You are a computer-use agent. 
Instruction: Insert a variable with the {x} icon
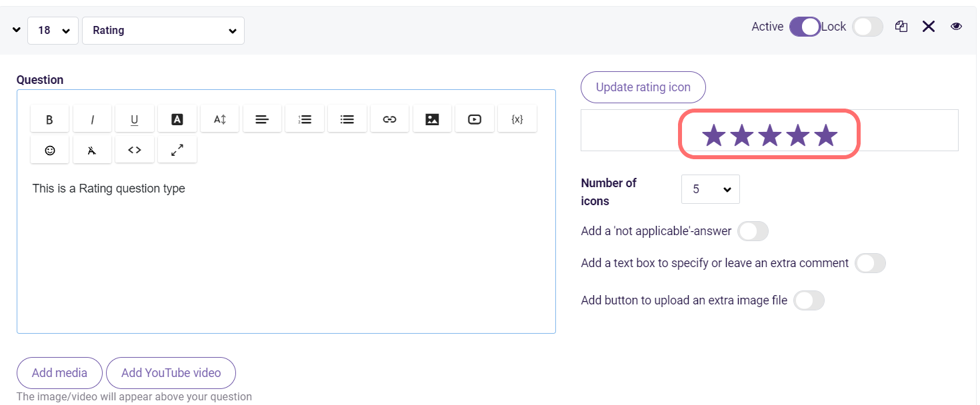(517, 119)
